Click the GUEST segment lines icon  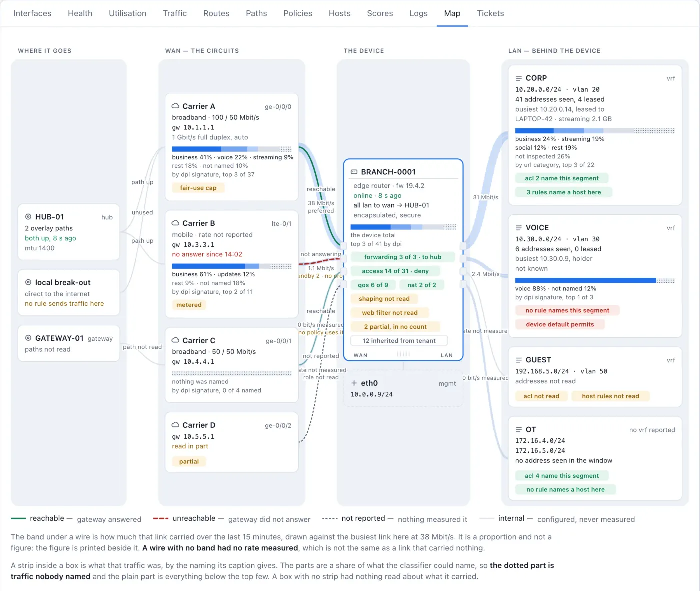519,360
